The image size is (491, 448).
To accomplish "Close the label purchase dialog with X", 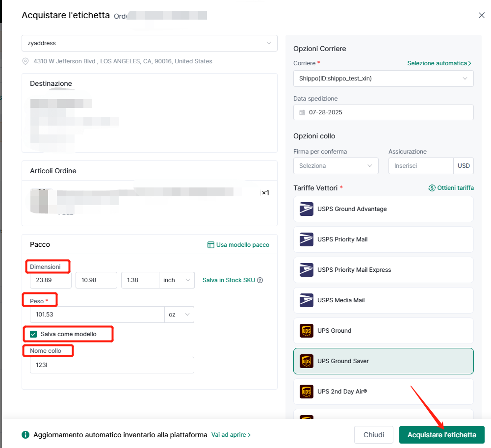I will pyautogui.click(x=481, y=15).
